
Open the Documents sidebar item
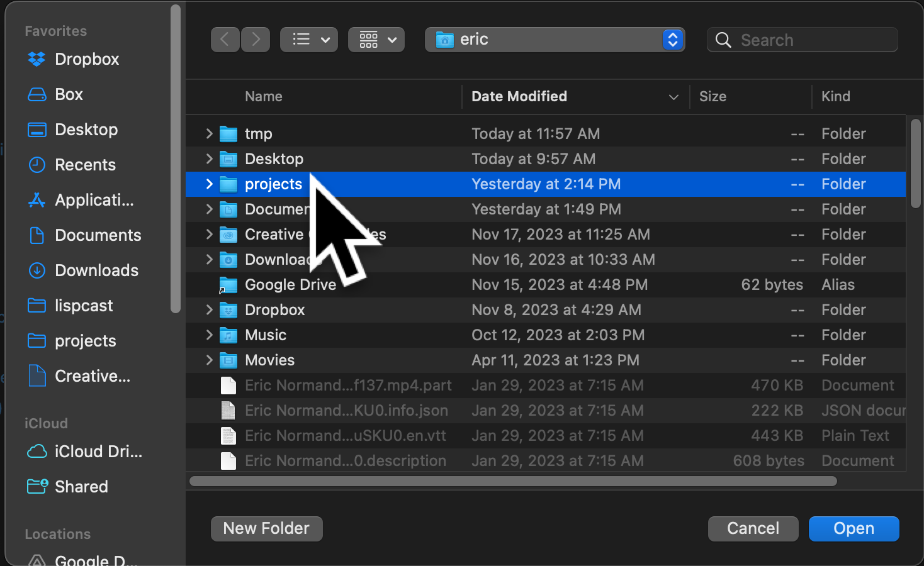(x=98, y=235)
